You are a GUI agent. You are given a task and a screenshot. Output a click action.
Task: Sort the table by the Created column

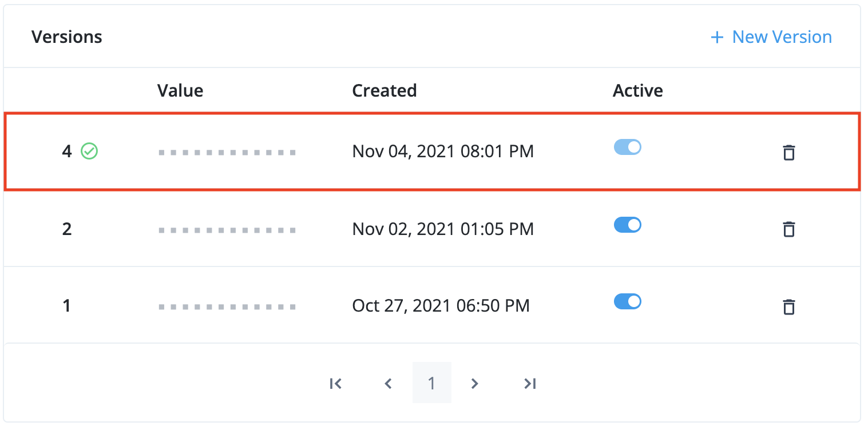click(384, 90)
